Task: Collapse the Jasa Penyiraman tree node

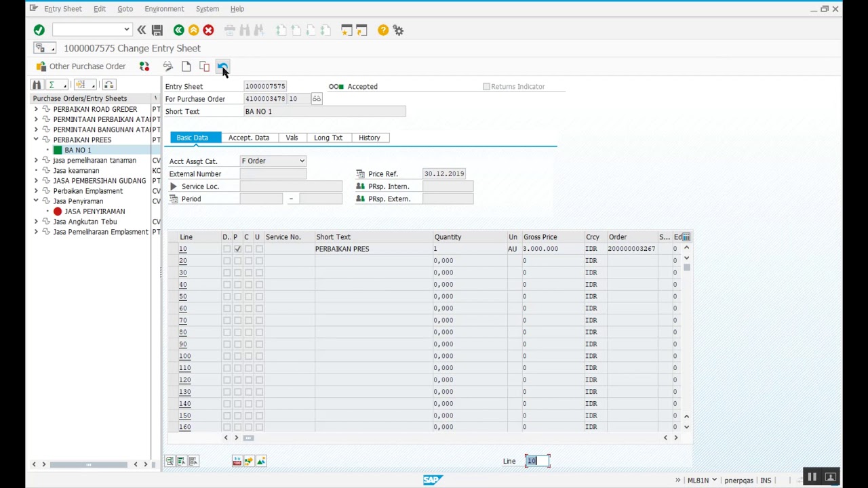Action: click(36, 201)
